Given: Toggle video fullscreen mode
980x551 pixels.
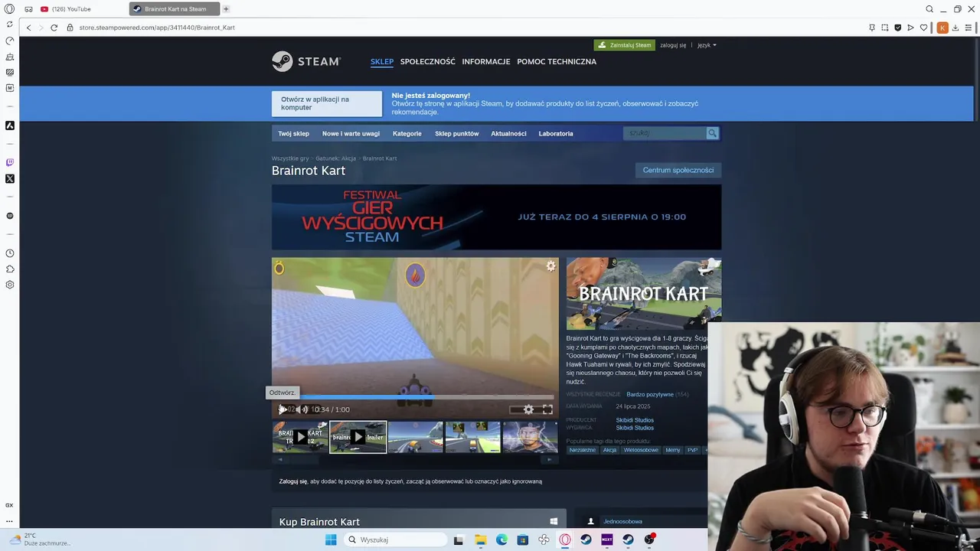Looking at the screenshot, I should click(547, 409).
